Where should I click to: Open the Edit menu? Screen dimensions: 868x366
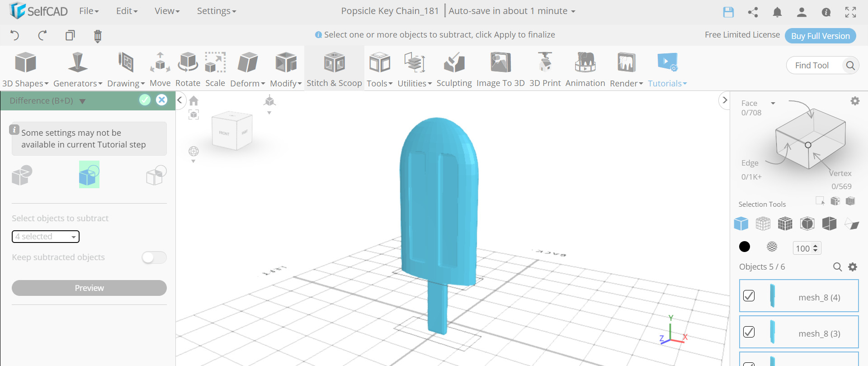click(x=127, y=11)
